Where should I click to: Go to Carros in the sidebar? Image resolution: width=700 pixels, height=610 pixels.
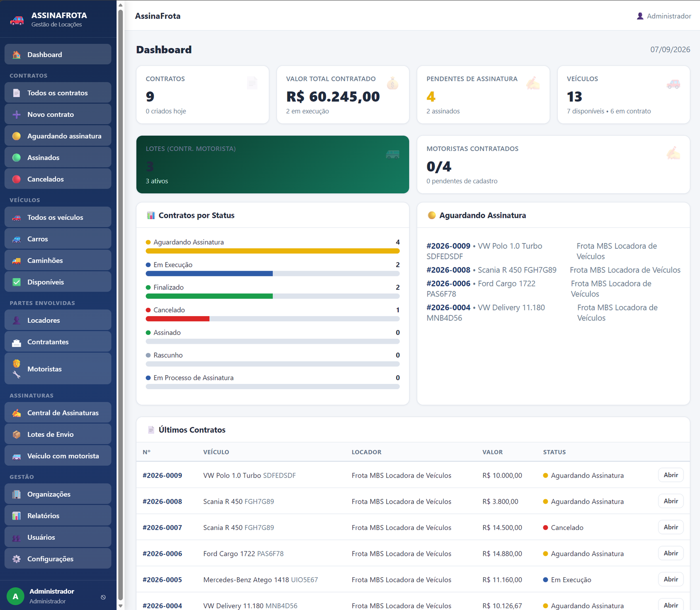point(58,239)
